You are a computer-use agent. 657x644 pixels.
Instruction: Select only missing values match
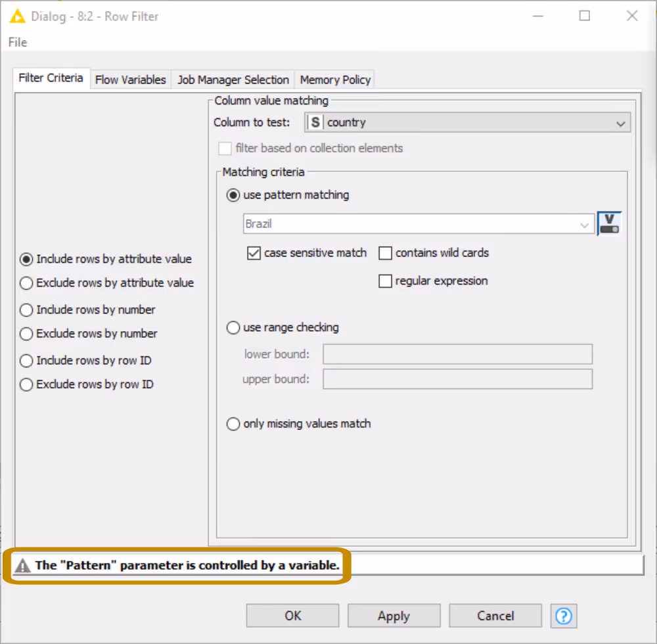click(233, 424)
